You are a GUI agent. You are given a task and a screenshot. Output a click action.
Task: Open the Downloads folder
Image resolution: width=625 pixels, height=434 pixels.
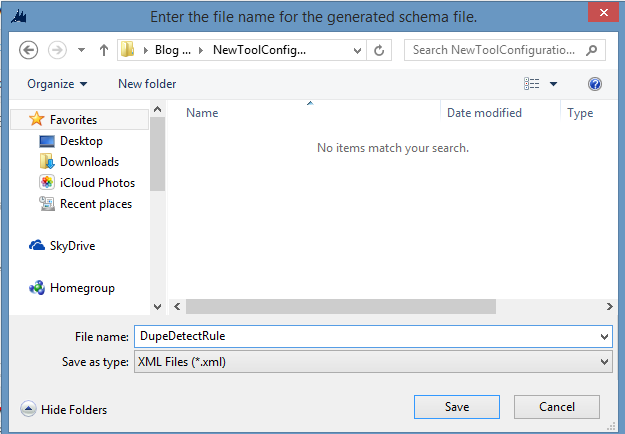(x=89, y=162)
